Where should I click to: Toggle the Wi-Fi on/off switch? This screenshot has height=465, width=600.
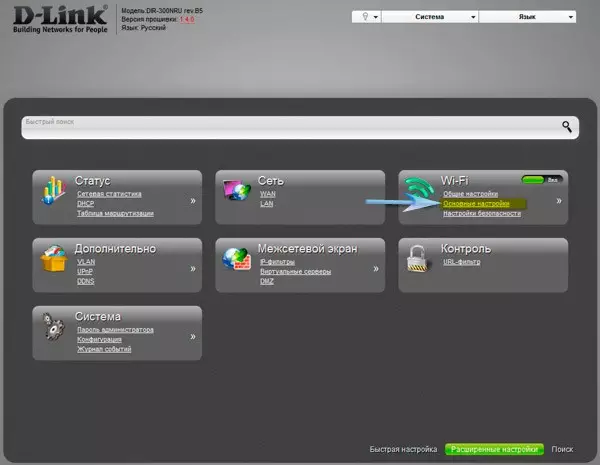click(x=542, y=179)
